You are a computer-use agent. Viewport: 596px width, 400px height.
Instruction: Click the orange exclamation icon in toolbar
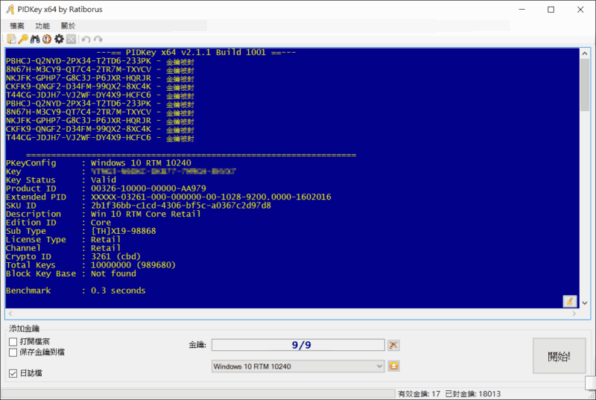(x=47, y=39)
